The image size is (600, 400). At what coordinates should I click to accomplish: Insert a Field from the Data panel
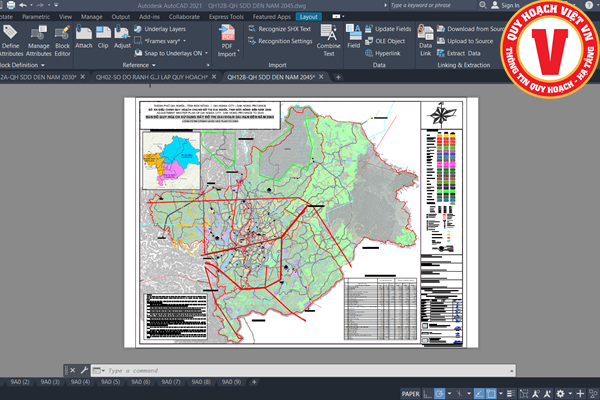(354, 37)
